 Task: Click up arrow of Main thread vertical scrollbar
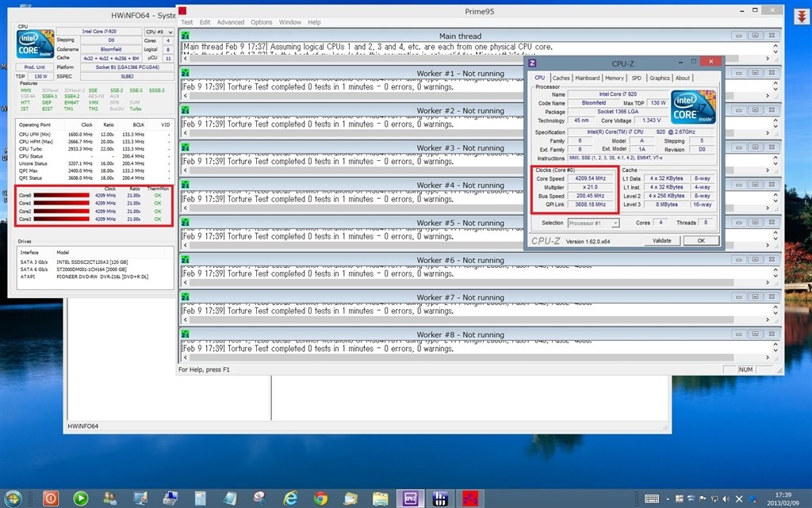[776, 46]
